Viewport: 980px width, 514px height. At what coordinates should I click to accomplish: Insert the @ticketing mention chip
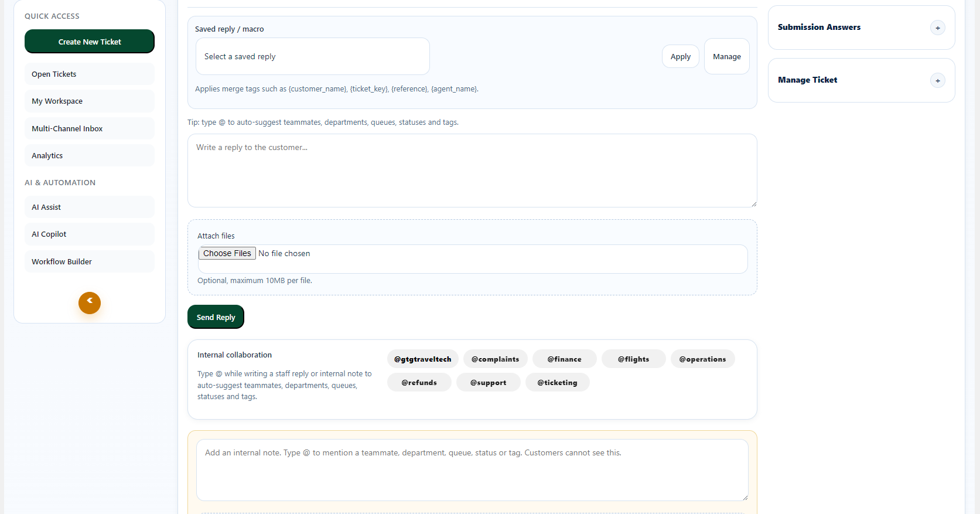click(558, 382)
